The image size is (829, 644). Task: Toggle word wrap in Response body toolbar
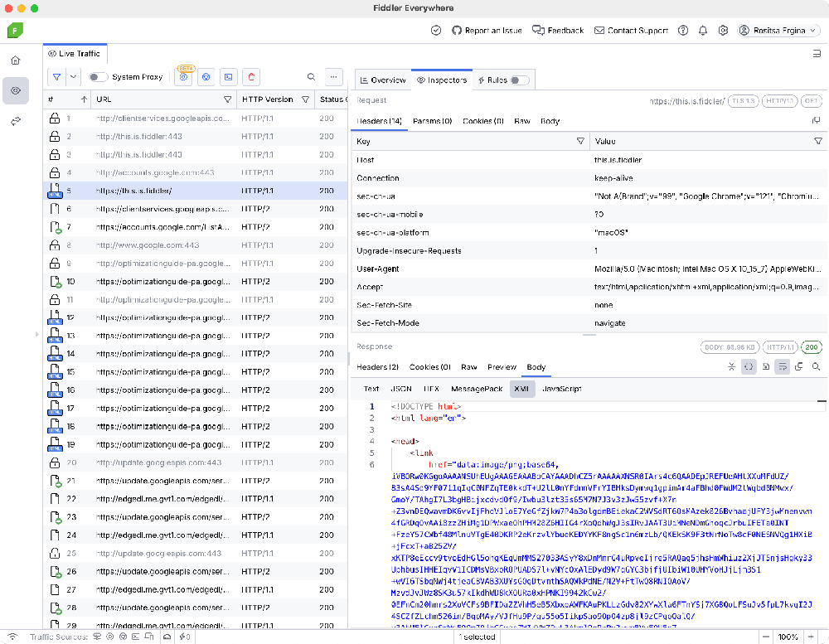pyautogui.click(x=783, y=366)
